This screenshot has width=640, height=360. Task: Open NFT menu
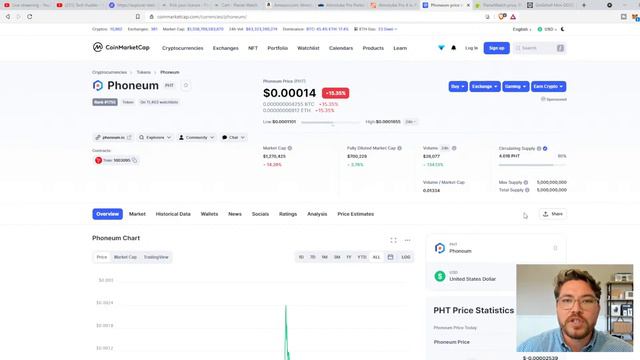pyautogui.click(x=253, y=48)
